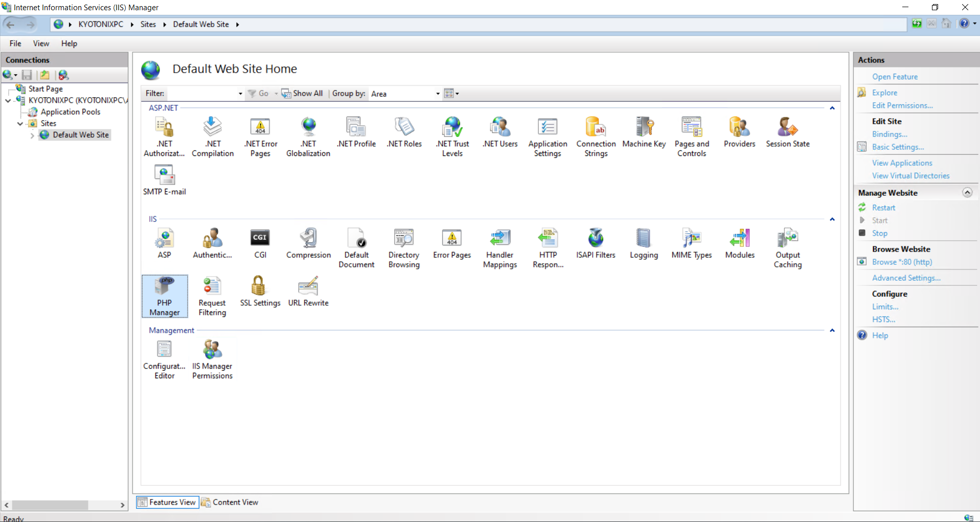Open the Filter dropdown arrow

[240, 94]
